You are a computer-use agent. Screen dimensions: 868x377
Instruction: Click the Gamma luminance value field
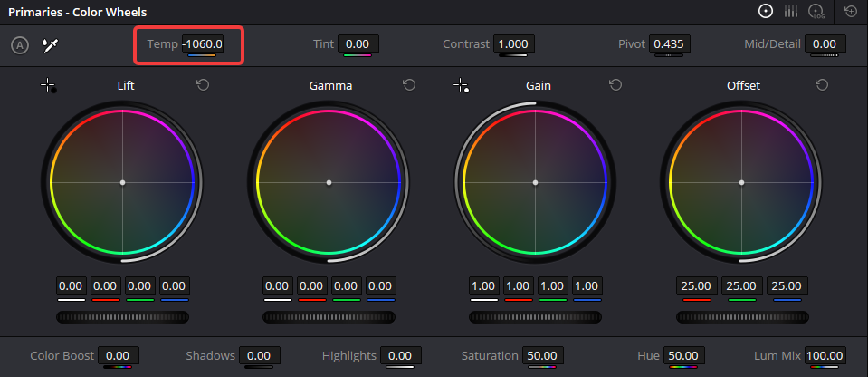[x=277, y=286]
